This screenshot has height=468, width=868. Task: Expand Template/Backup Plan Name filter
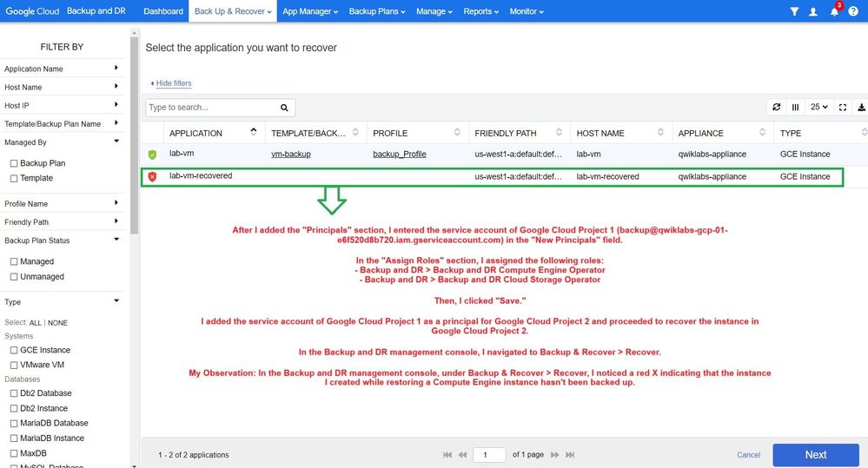pos(116,122)
